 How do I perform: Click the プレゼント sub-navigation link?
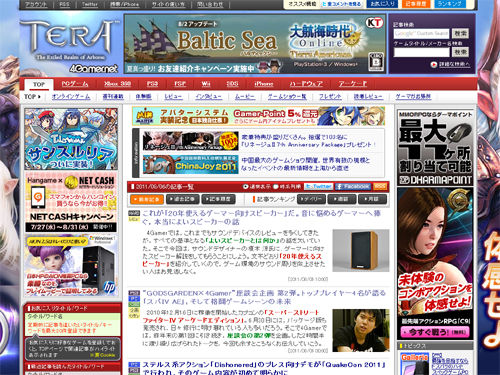coord(330,97)
